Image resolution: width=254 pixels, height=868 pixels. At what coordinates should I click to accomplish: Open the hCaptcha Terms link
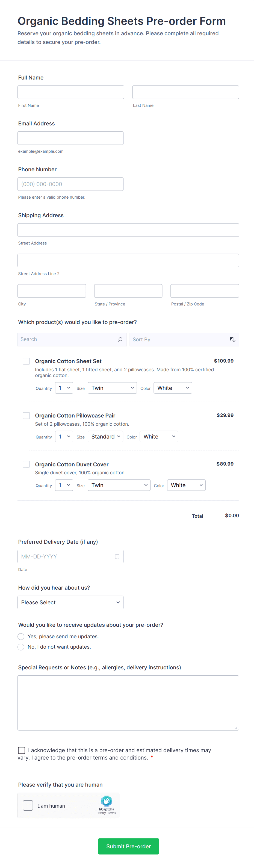pyautogui.click(x=112, y=813)
